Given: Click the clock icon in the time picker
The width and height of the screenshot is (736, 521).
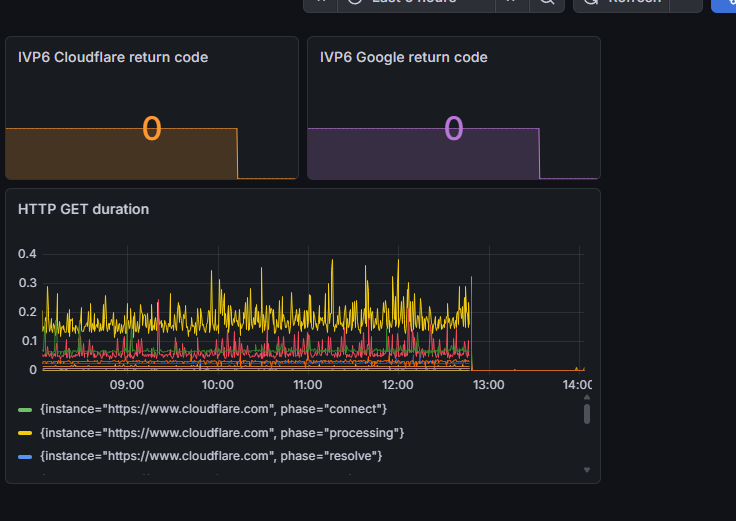Looking at the screenshot, I should (x=355, y=1).
